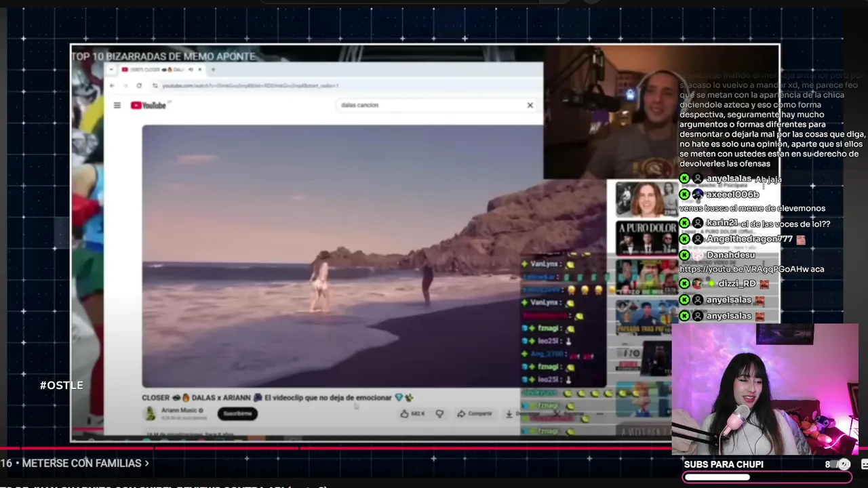Open the Ariann Music channel avatar
Viewport: 868px width, 488px height.
click(150, 413)
